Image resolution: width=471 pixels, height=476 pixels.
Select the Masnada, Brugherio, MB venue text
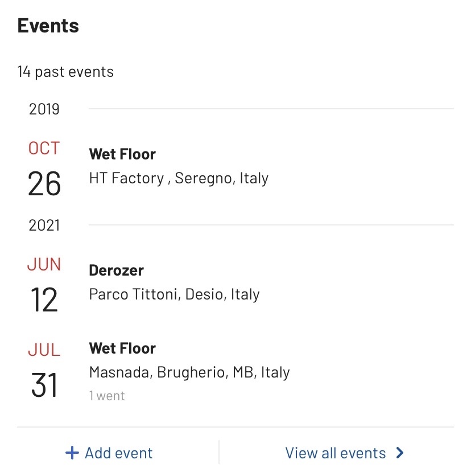[x=189, y=372]
